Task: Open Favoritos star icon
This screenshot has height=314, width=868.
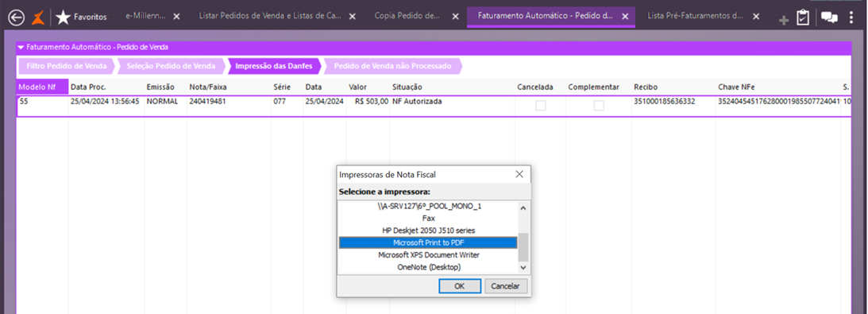Action: [x=63, y=17]
